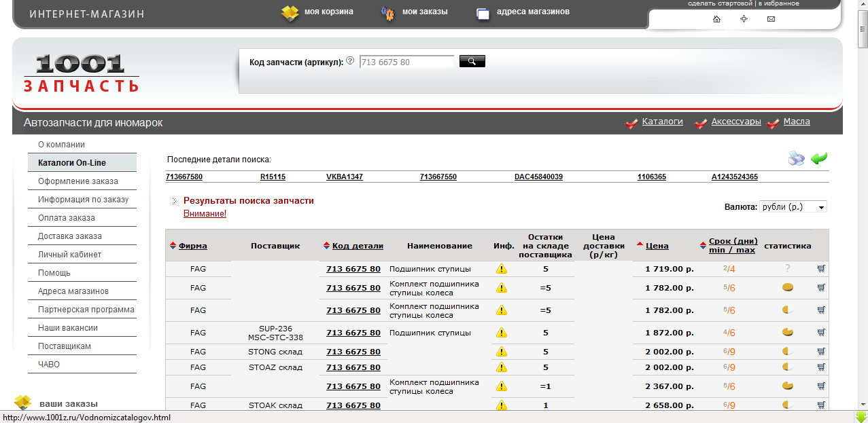Open the site map icon
Image resolution: width=868 pixels, height=423 pixels.
744,19
